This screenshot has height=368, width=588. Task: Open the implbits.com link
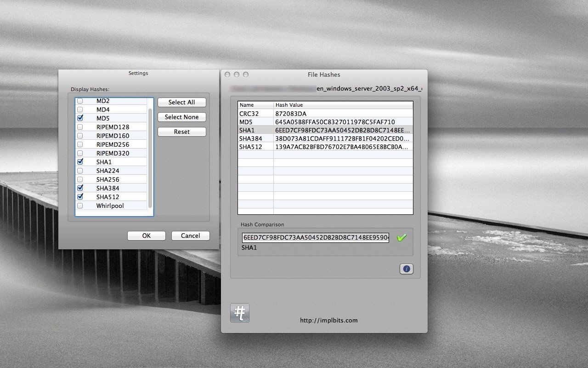click(x=328, y=320)
